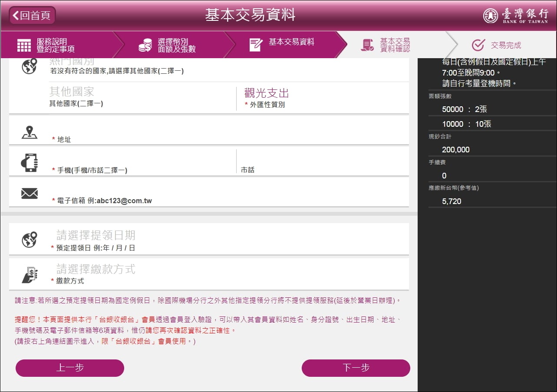This screenshot has width=557, height=392.
Task: Go back with the 上一步 button
Action: pos(70,368)
